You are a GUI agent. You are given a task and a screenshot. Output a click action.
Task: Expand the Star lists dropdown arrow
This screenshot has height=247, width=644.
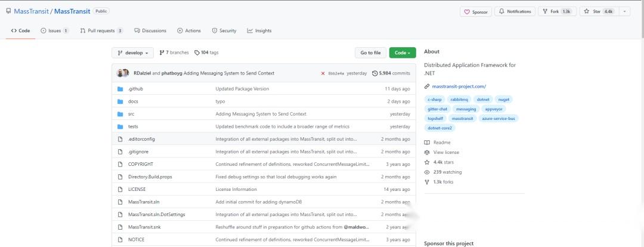624,11
